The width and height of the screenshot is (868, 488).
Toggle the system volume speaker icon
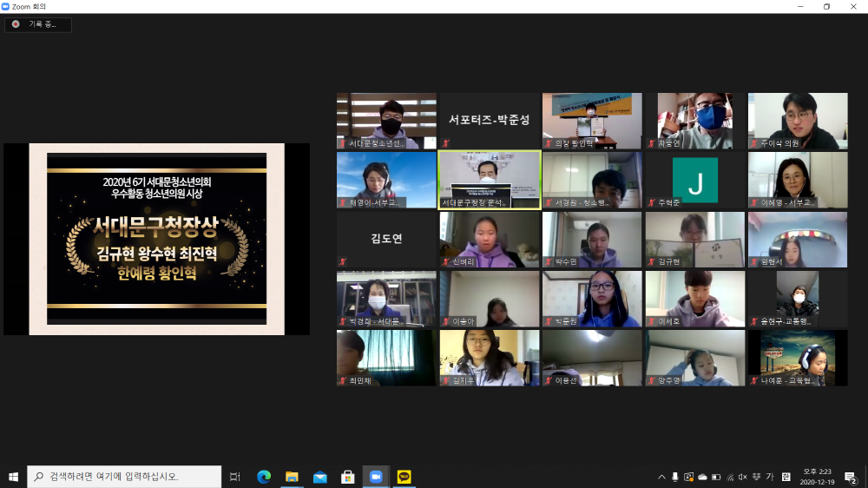click(x=742, y=477)
